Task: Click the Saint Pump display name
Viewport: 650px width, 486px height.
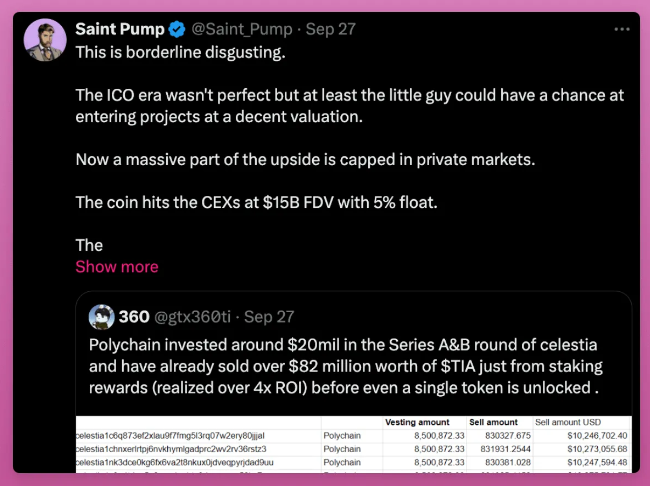Action: tap(120, 29)
